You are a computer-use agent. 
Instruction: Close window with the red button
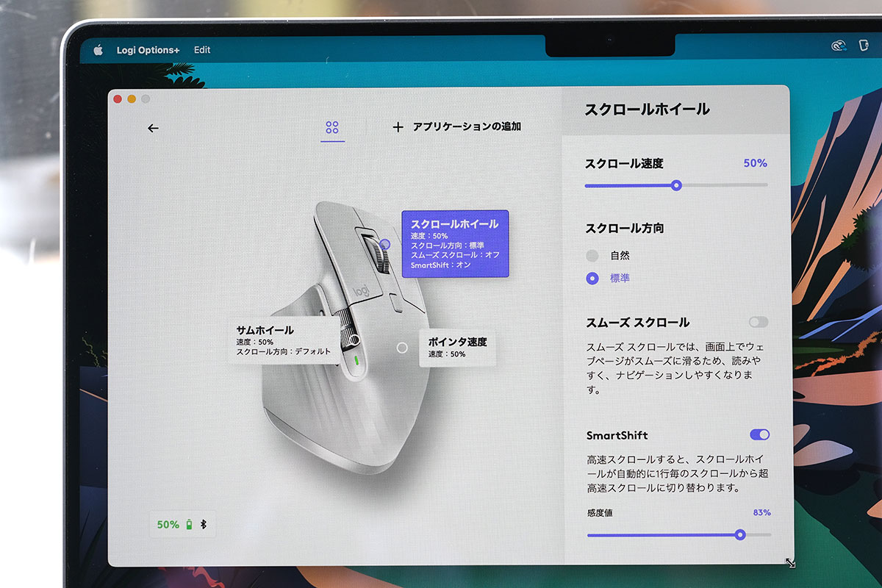[118, 99]
